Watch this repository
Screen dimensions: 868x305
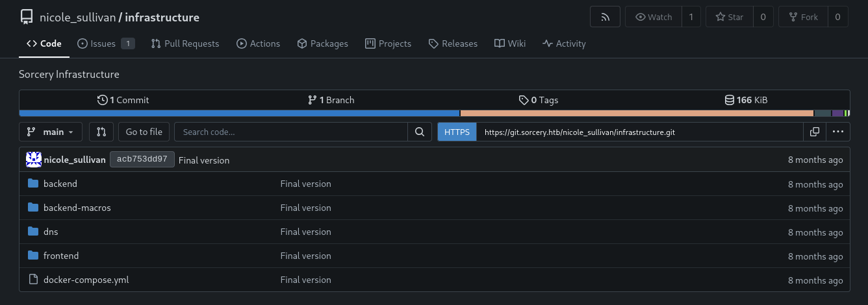tap(654, 17)
